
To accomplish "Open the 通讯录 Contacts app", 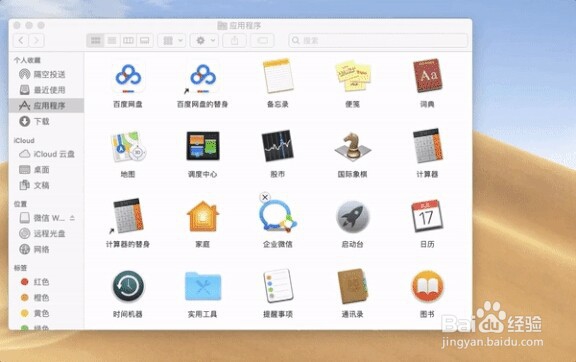I will pyautogui.click(x=353, y=286).
